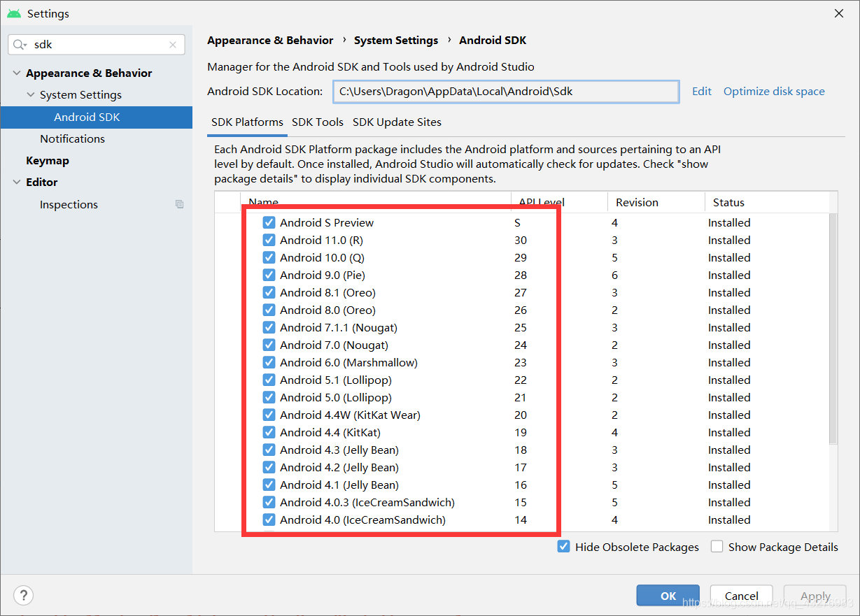Collapse the Editor tree node arrow

pos(17,182)
